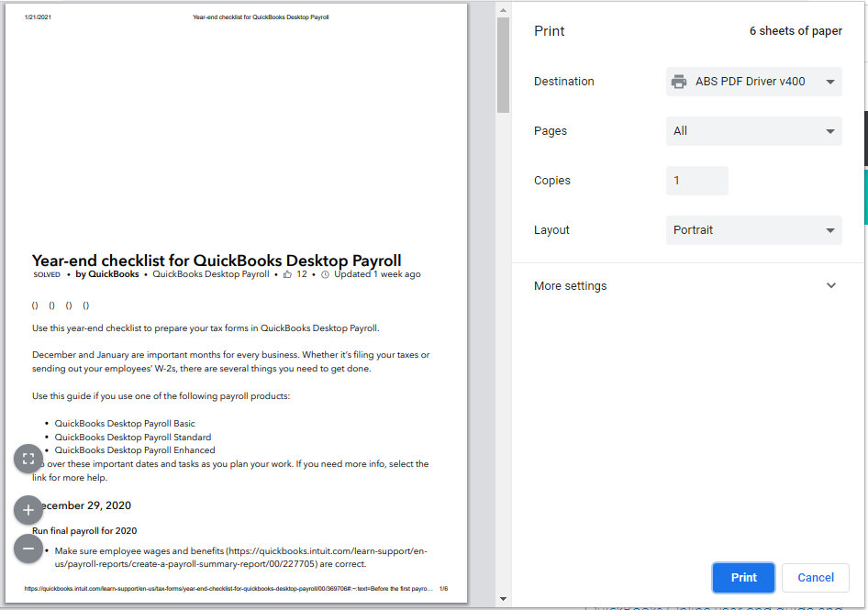Viewport: 868px width, 610px height.
Task: Click the preview scrollbar thumb
Action: 503,65
